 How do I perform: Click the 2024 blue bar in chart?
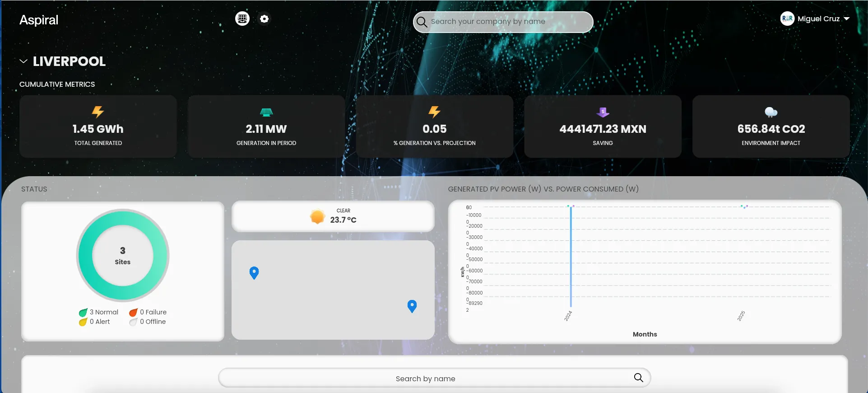coord(571,257)
